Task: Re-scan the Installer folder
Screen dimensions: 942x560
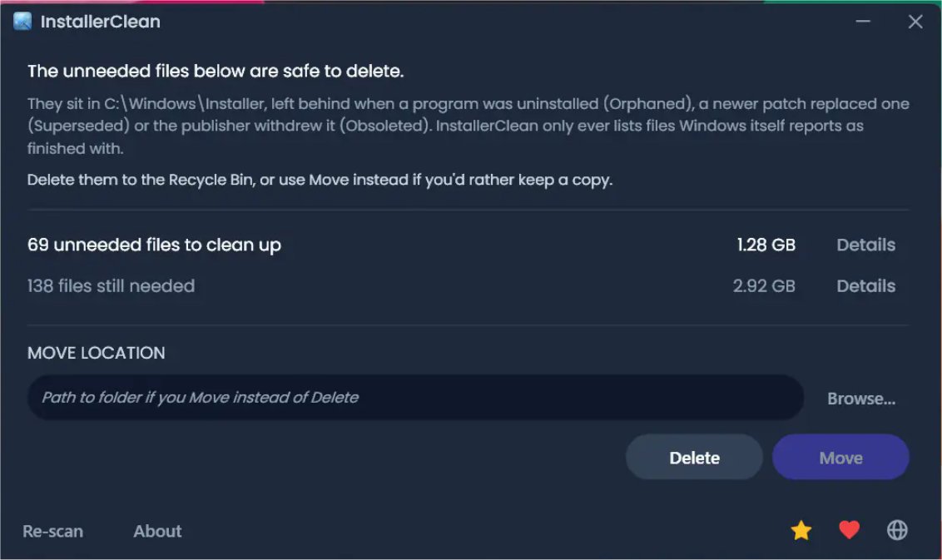Action: (x=53, y=531)
